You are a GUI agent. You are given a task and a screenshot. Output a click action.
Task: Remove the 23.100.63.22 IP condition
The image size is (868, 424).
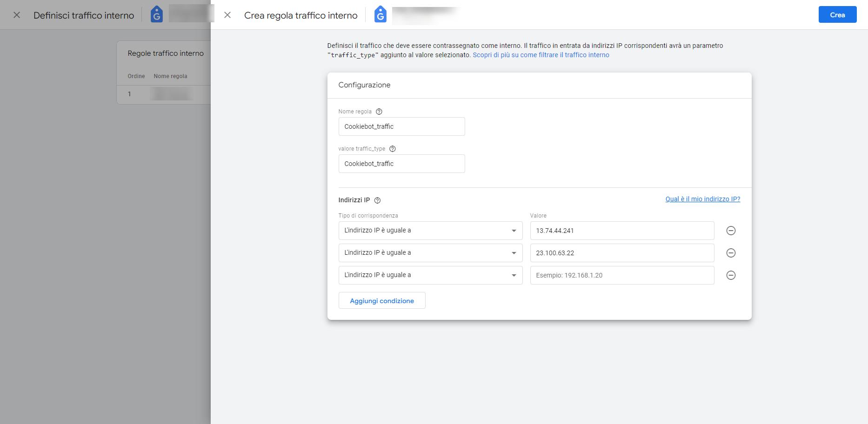point(731,253)
